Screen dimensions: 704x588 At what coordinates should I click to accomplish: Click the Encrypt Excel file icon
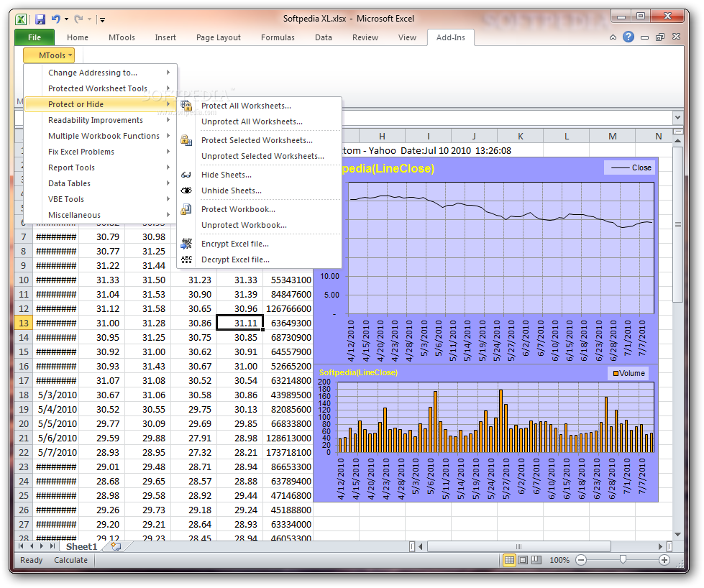point(186,244)
